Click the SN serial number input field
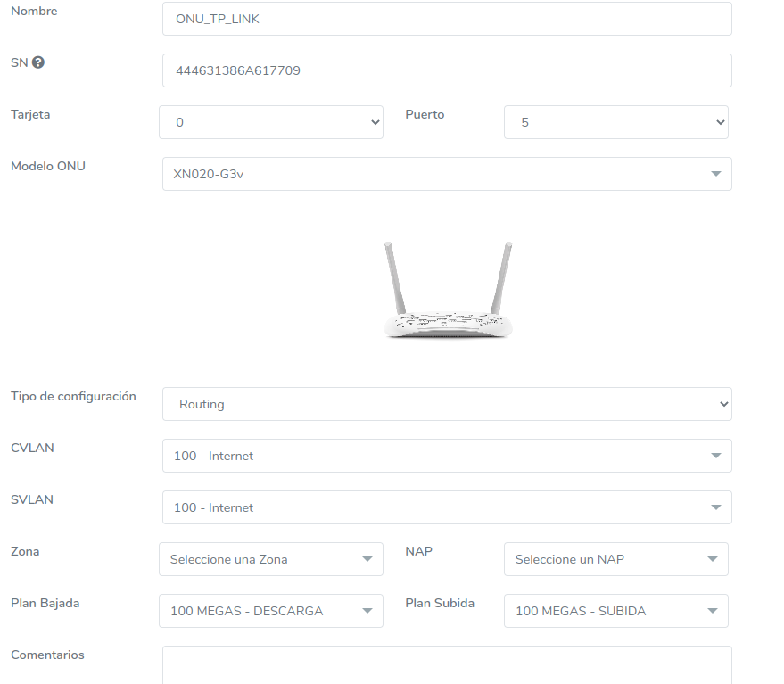 point(446,70)
